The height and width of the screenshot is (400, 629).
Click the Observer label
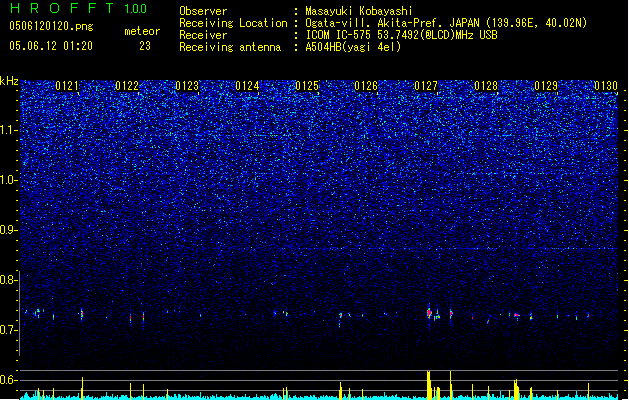(203, 11)
